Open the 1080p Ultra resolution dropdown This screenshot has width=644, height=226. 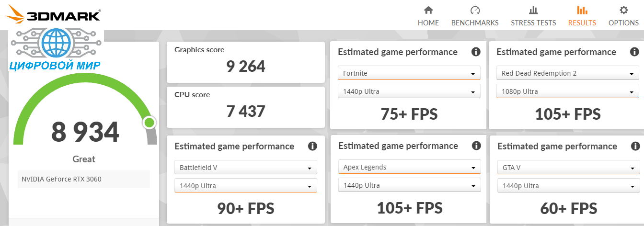click(x=568, y=91)
